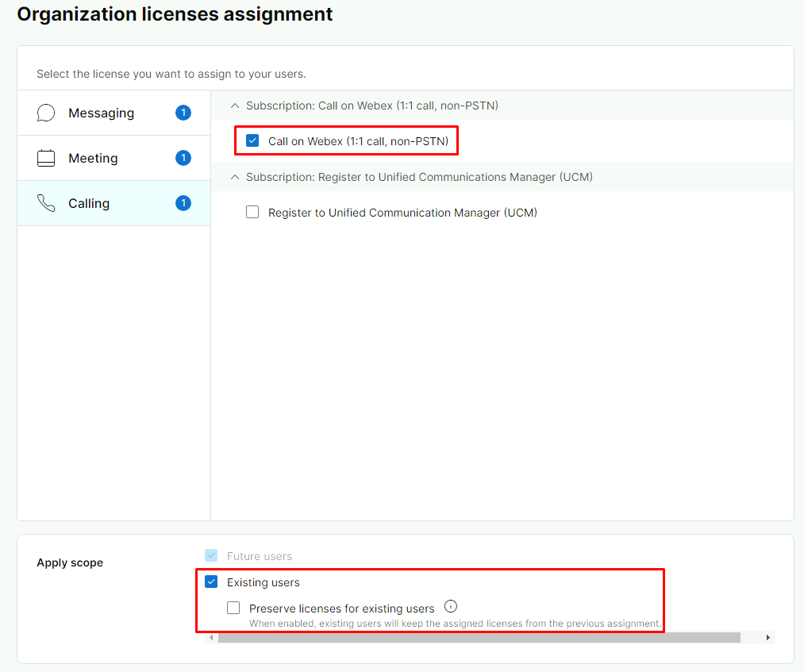Collapse Subscription: Register to UCM chevron
804x672 pixels.
coord(234,177)
